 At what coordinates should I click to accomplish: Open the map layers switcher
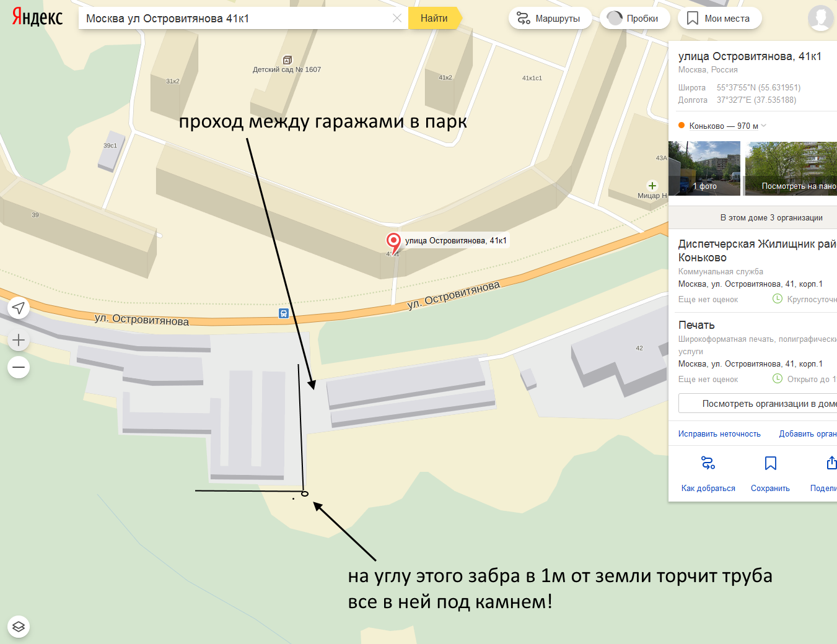point(19,626)
